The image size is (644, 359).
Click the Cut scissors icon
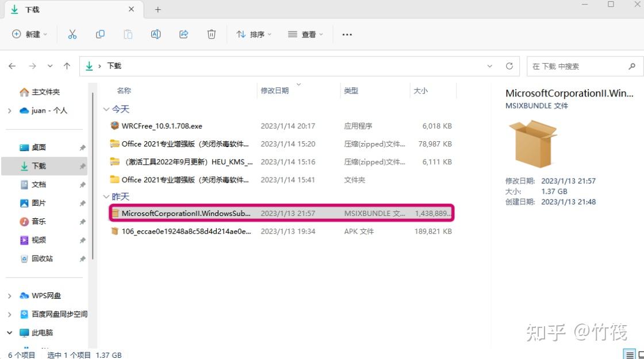pos(72,34)
